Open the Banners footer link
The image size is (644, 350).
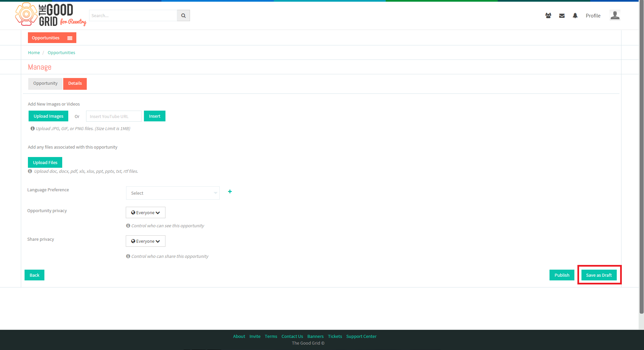tap(315, 337)
